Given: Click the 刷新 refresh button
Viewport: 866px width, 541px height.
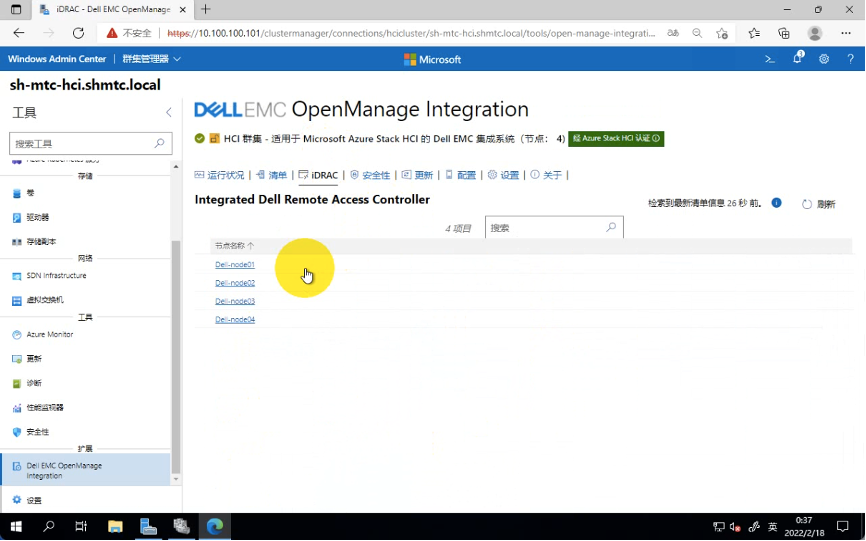Looking at the screenshot, I should point(819,204).
